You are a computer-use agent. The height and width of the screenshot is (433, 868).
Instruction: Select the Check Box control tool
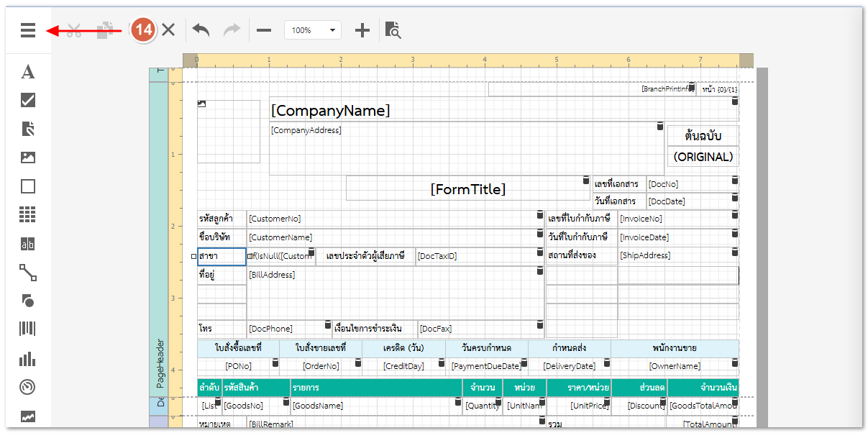28,100
